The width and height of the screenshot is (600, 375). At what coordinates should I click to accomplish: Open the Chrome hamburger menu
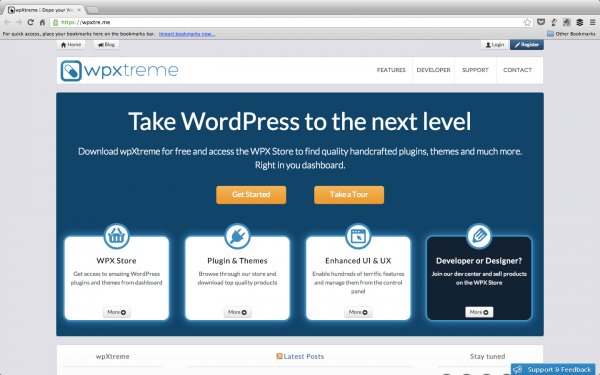592,22
